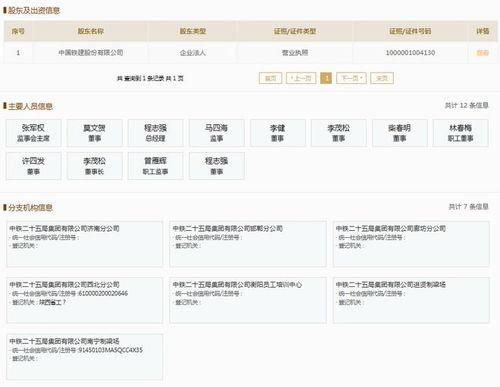500x387 pixels.
Task: Open the 廊坊分公司 branch card
Action: pos(411,244)
